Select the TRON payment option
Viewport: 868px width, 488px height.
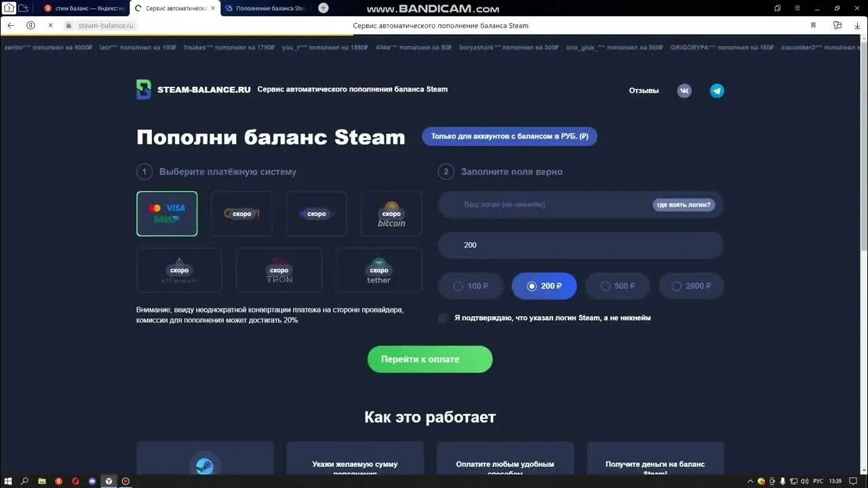[x=279, y=270]
